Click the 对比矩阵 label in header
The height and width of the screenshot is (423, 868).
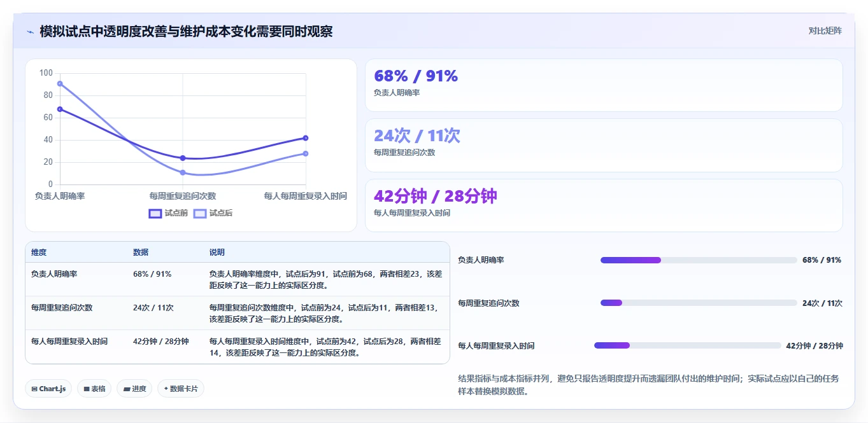(x=825, y=31)
